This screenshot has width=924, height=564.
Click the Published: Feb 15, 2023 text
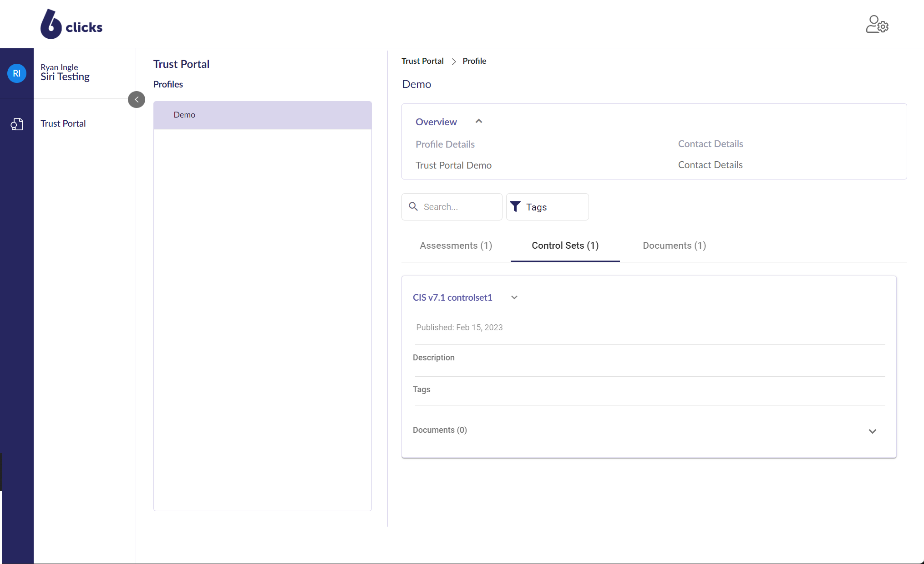459,327
